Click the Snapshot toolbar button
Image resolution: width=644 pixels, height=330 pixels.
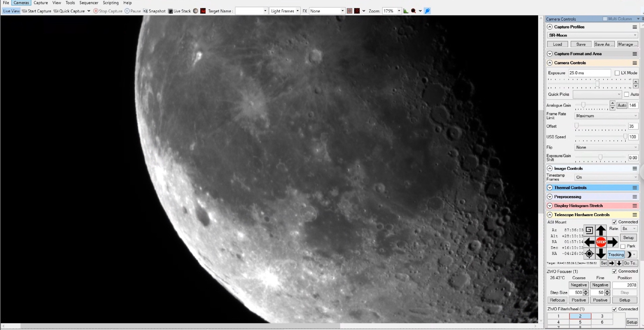(x=154, y=11)
